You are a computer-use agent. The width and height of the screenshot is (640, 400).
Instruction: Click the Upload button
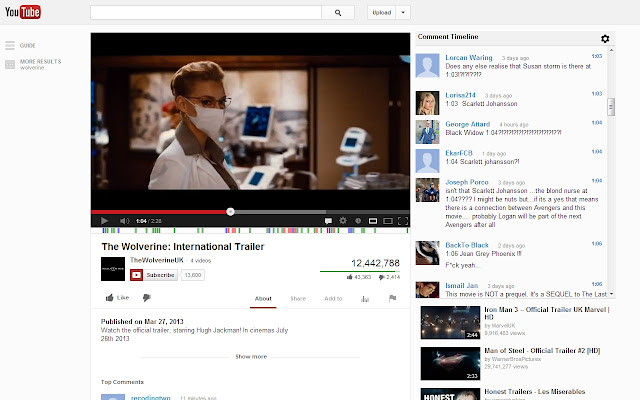coord(382,13)
